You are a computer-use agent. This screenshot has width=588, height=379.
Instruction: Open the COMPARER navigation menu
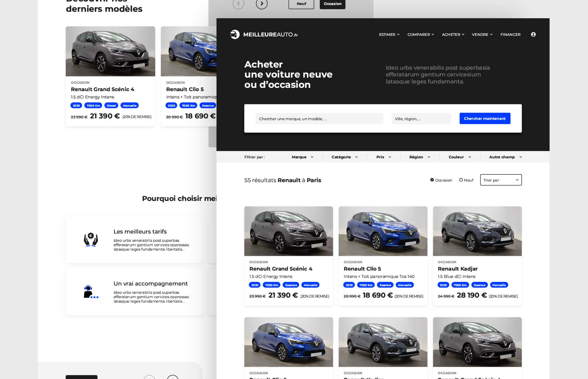421,34
